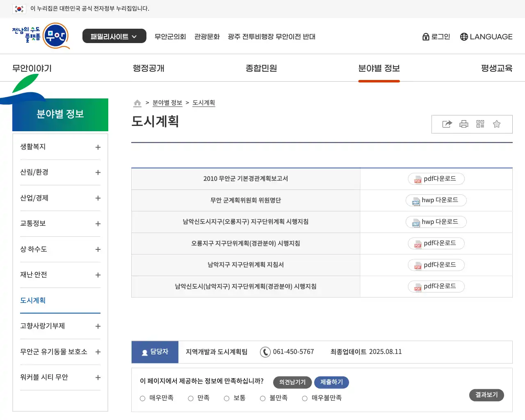Open the 행정공개 main menu

pyautogui.click(x=148, y=68)
